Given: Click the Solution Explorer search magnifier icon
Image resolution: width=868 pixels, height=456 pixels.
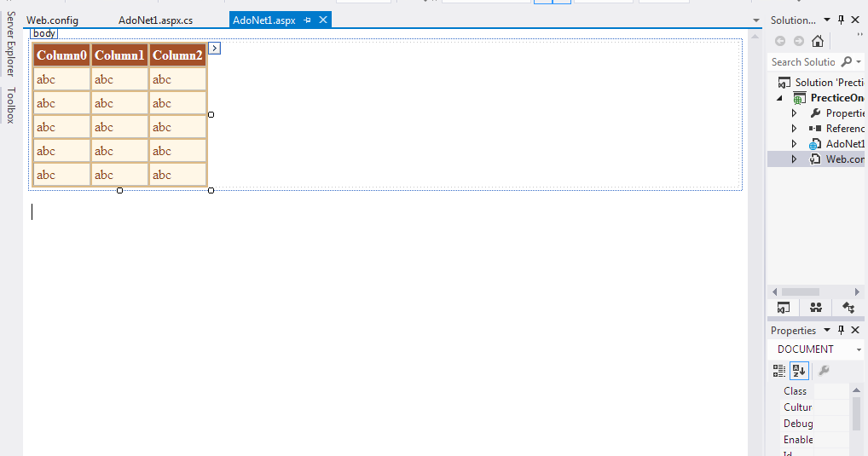Looking at the screenshot, I should (847, 61).
